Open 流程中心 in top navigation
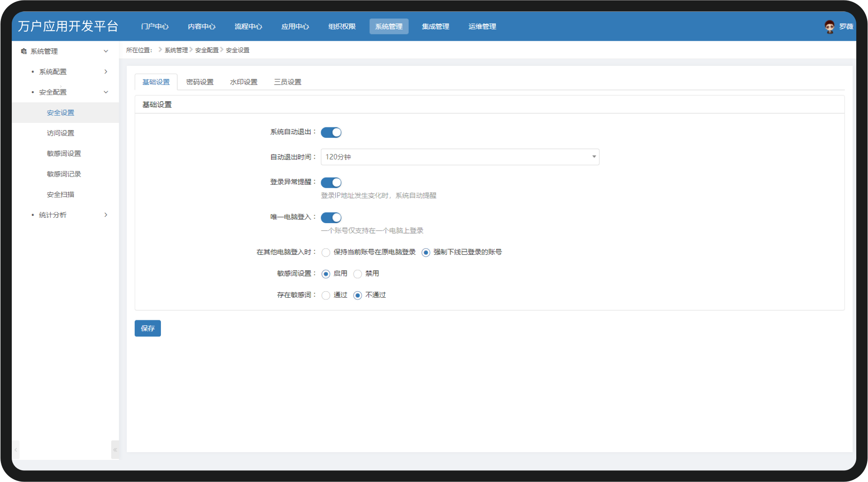The image size is (868, 482). [x=248, y=27]
